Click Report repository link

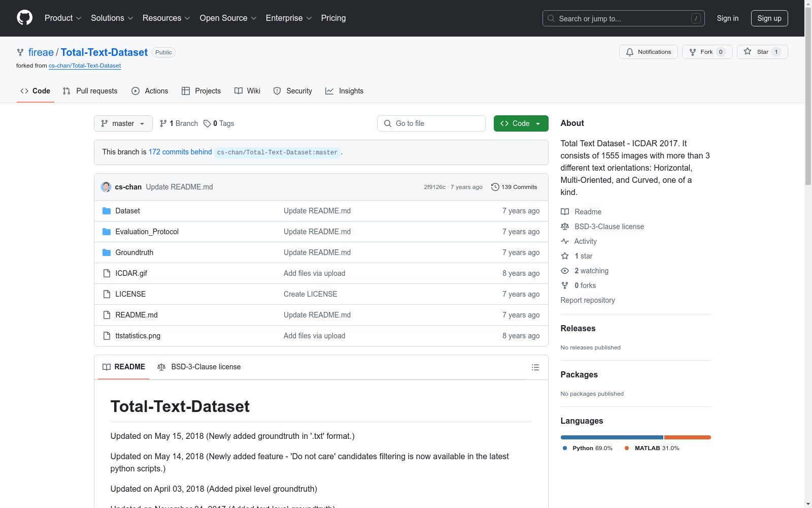click(588, 300)
